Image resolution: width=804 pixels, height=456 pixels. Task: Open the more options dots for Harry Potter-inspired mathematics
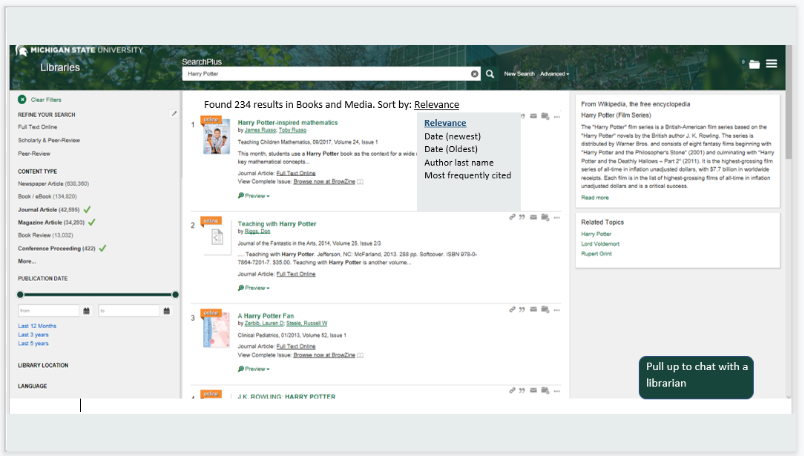pos(557,116)
